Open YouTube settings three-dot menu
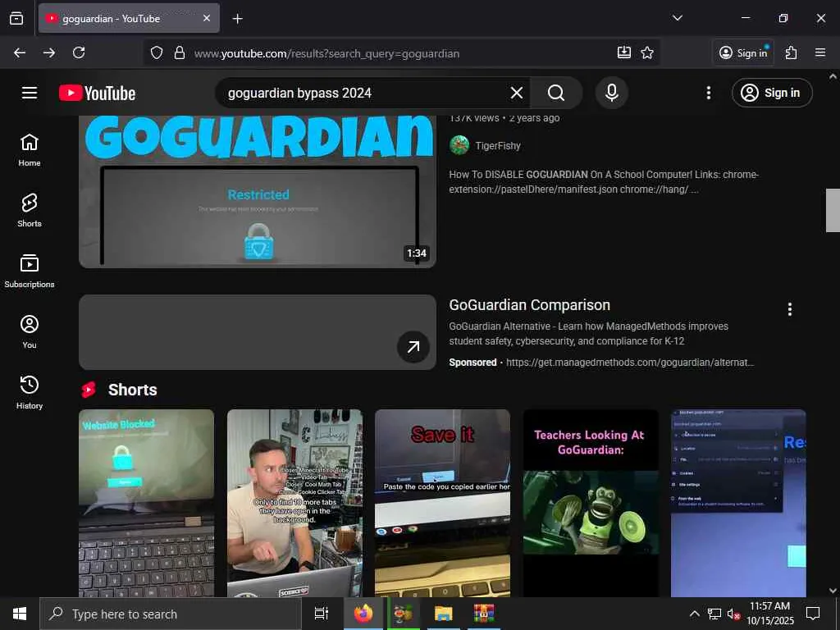 pyautogui.click(x=708, y=93)
